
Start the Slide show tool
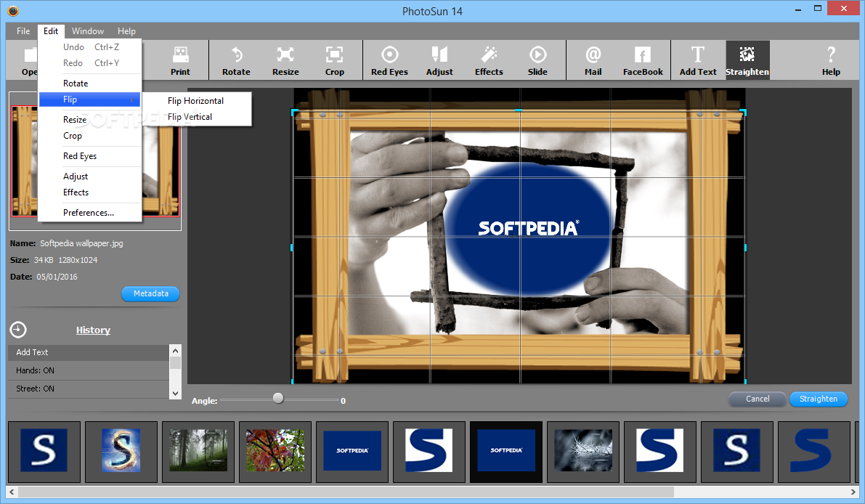tap(537, 61)
